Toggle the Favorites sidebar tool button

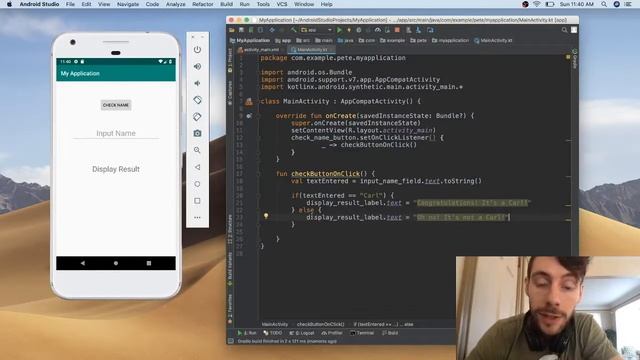click(x=230, y=309)
